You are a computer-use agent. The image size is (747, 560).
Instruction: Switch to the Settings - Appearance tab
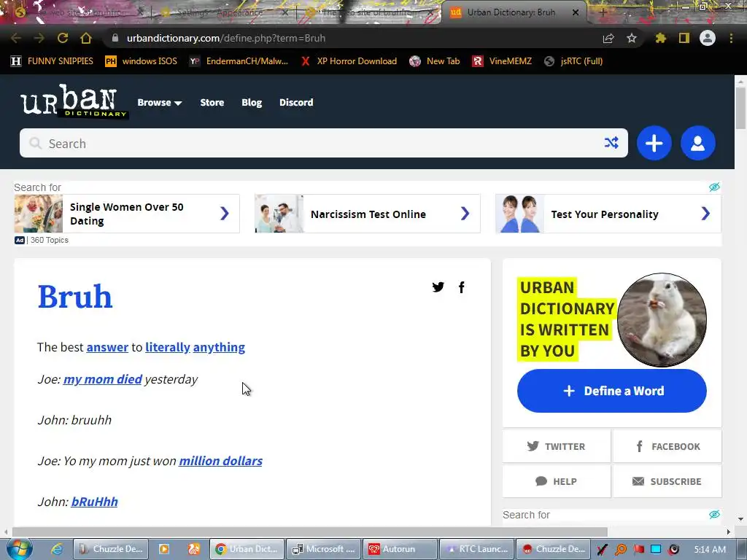219,12
